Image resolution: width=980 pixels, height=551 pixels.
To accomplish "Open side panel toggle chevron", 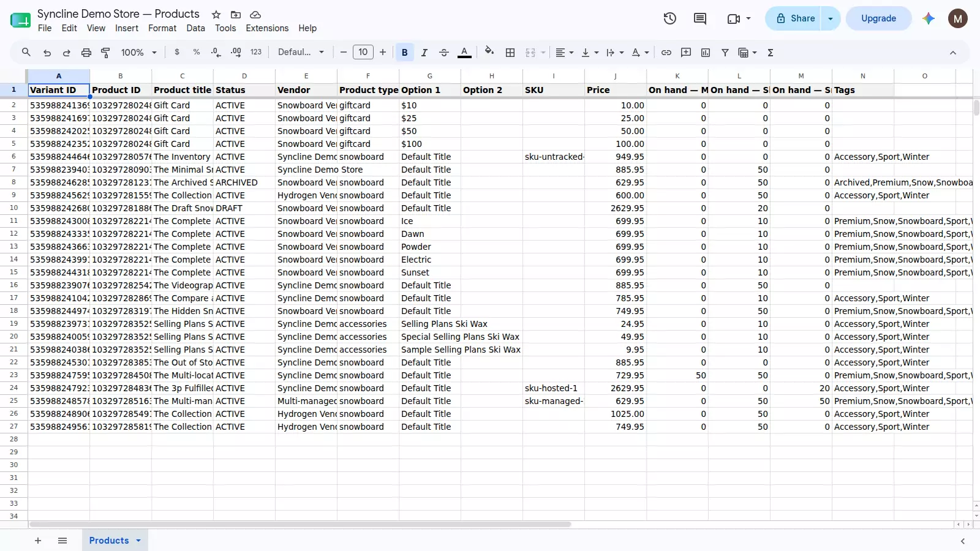I will 963,541.
